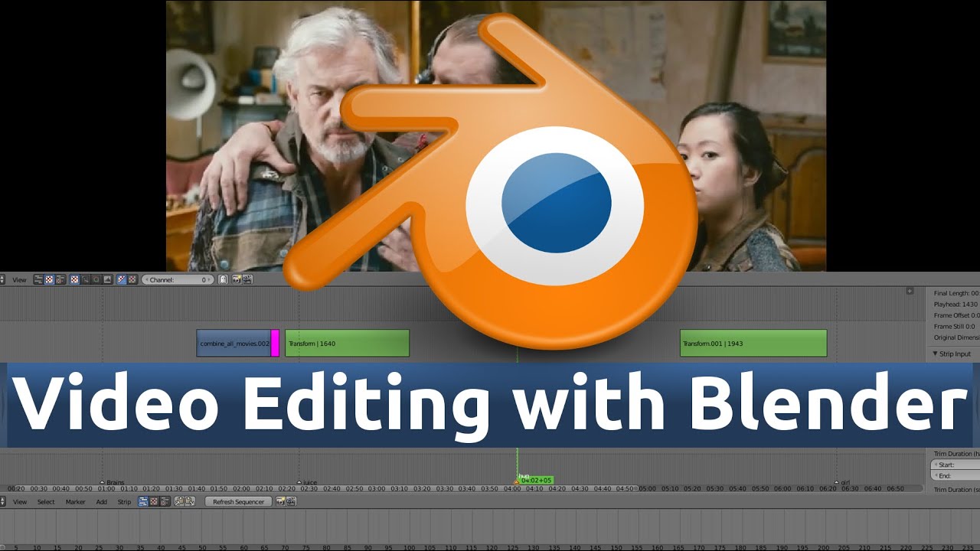Click the green playhead frame indicator 04:02+05
980x551 pixels.
pos(536,480)
